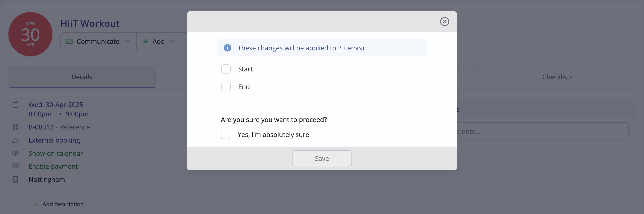Click the QR reference icon beside B-08312
This screenshot has height=214, width=644.
[15, 127]
